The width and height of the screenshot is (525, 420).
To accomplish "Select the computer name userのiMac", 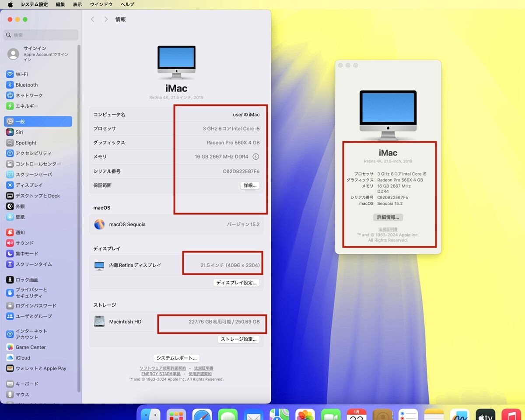I will pyautogui.click(x=246, y=115).
